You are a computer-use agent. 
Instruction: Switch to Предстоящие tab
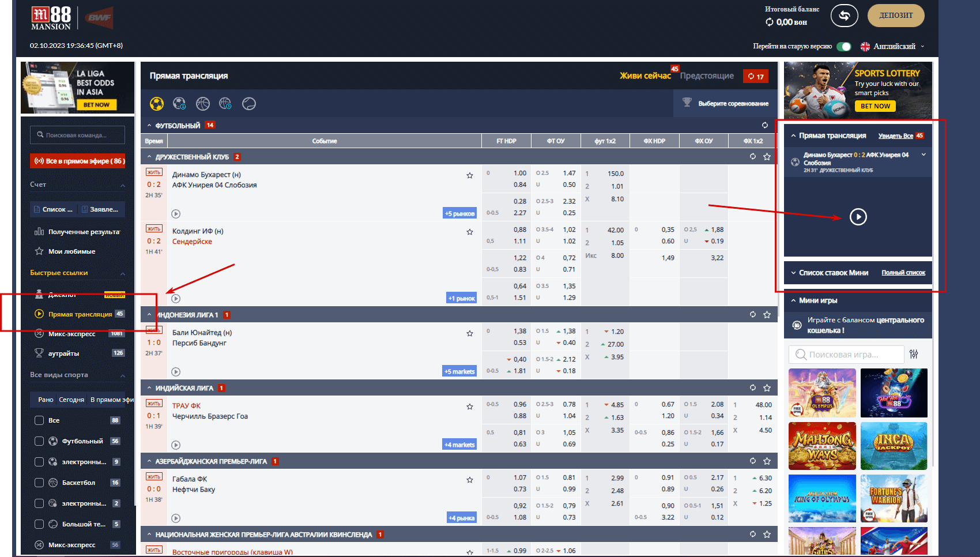click(x=707, y=76)
